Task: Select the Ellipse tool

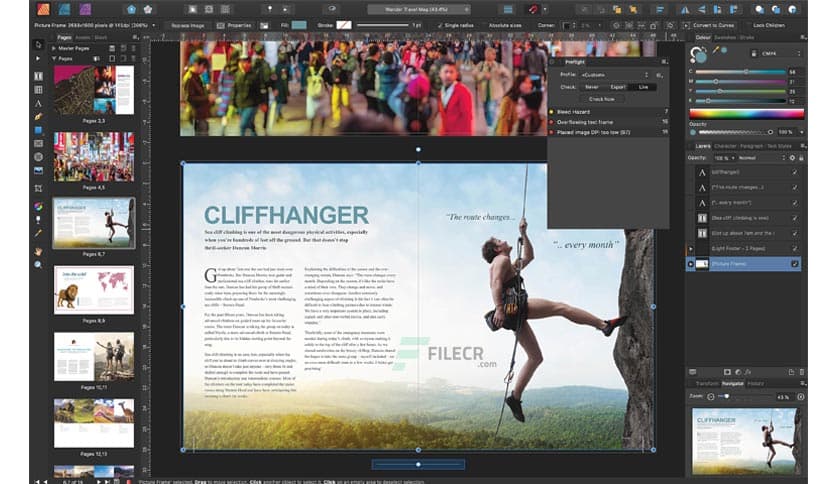Action: click(38, 157)
